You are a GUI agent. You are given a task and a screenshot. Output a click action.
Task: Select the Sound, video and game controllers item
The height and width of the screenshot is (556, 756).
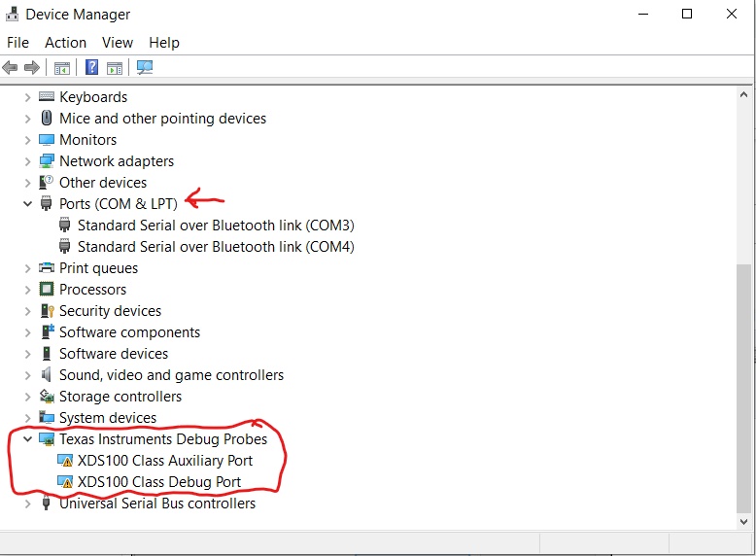tap(171, 375)
